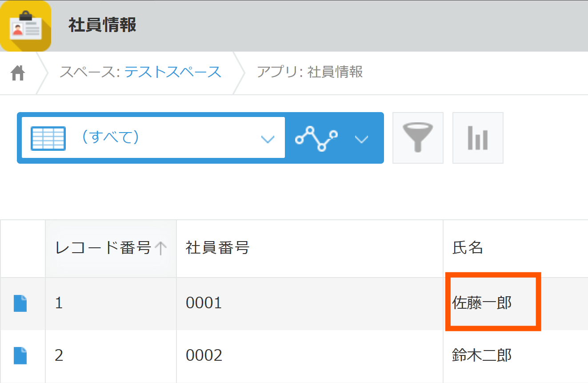
Task: Click the employee number 0001 cell
Action: (204, 303)
